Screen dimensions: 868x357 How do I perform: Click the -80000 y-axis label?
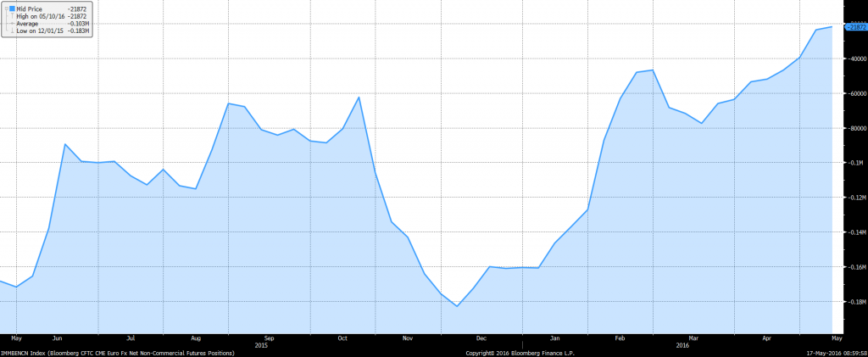coord(857,128)
